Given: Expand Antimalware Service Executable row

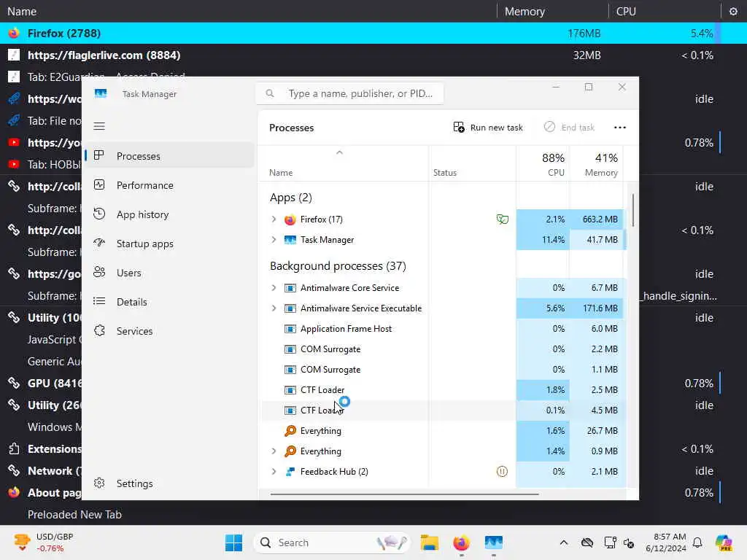Looking at the screenshot, I should pyautogui.click(x=274, y=308).
